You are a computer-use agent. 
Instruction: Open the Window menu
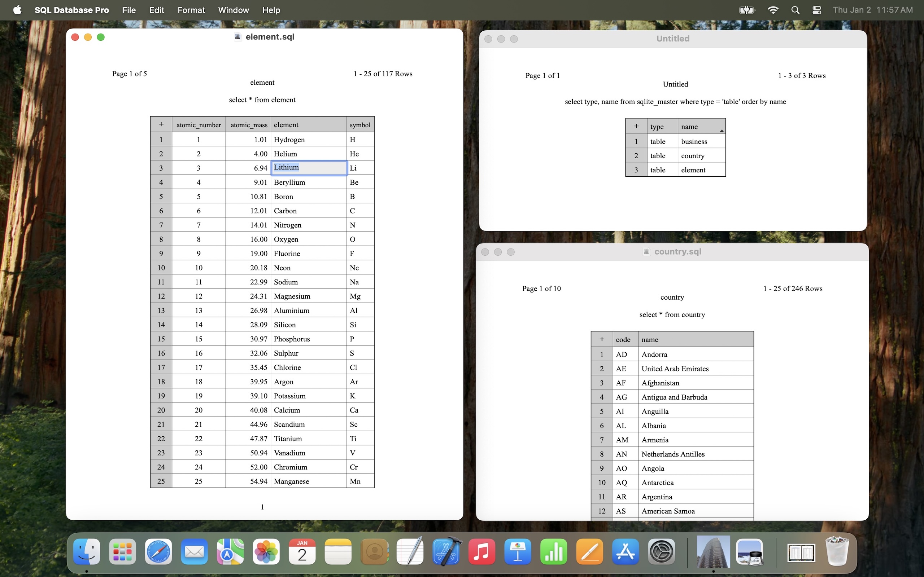coord(233,10)
